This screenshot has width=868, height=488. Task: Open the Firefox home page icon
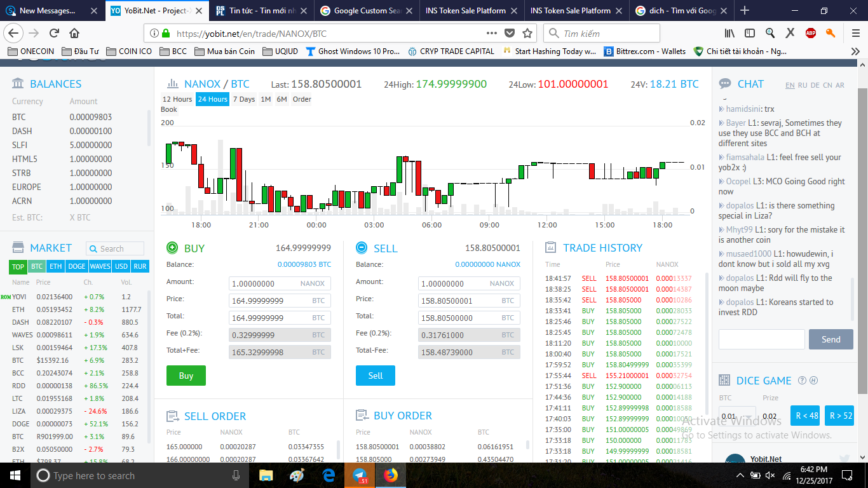pos(74,33)
